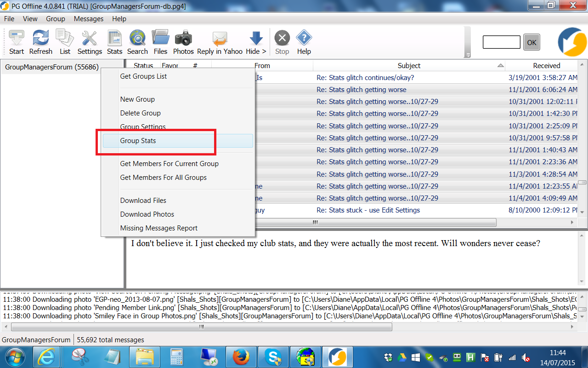Select message received 10/31/2001 1:42:30
This screenshot has height=368, width=588.
(x=543, y=114)
